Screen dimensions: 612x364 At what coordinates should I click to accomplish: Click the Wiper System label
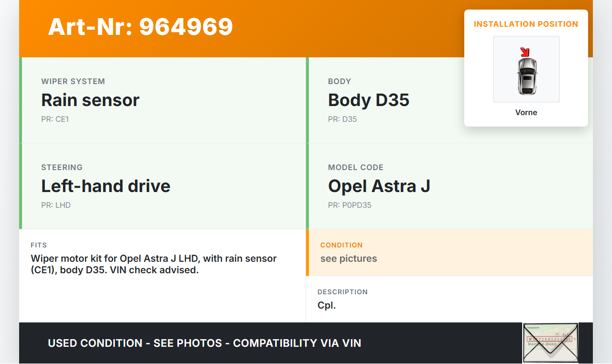tap(73, 81)
